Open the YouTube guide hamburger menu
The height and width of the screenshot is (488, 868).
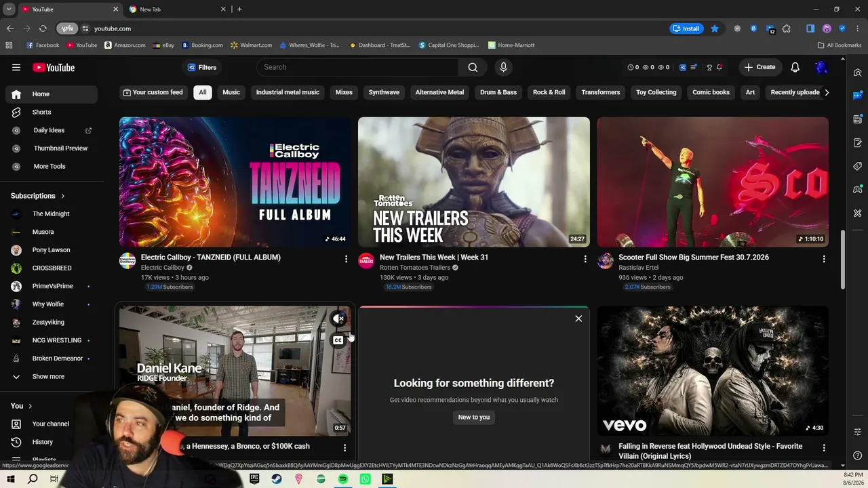pyautogui.click(x=16, y=67)
